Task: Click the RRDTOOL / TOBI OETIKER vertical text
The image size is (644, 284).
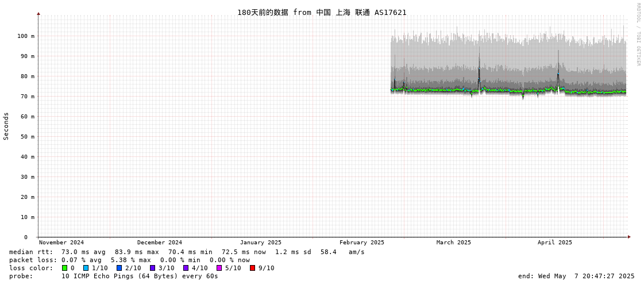Action: 638,34
